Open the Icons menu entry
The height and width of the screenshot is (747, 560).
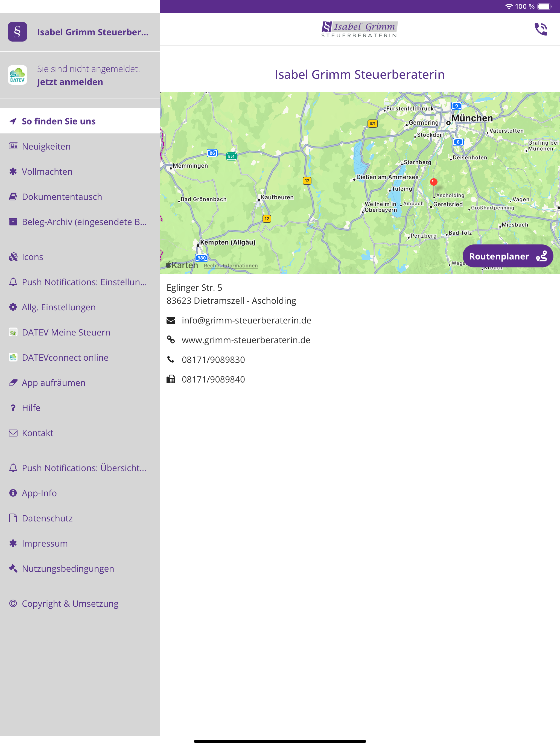click(x=80, y=257)
